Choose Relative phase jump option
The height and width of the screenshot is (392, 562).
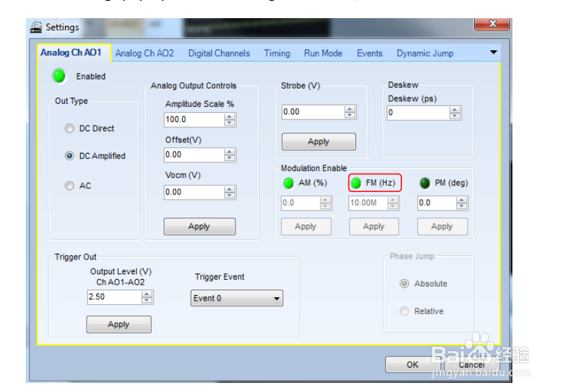tap(404, 310)
